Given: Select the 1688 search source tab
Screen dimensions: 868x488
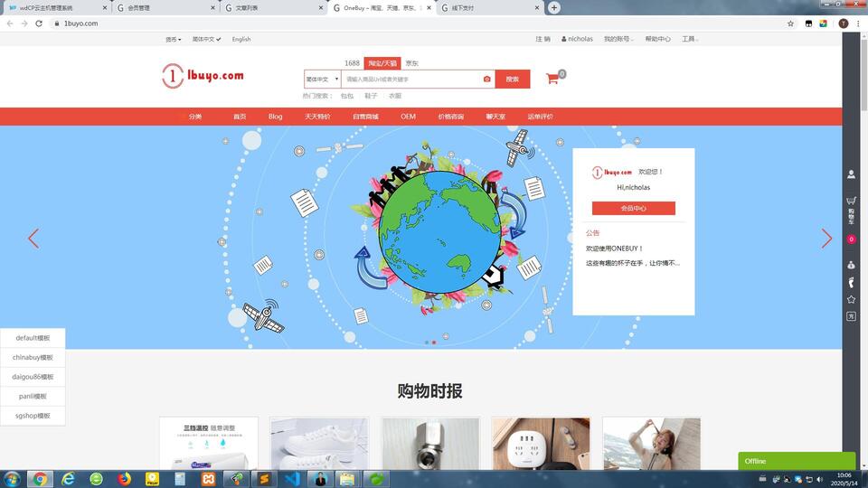Looking at the screenshot, I should pos(352,63).
